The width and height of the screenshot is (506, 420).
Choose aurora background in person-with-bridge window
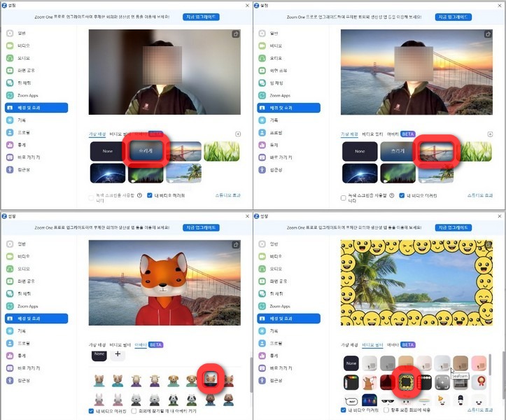coord(398,173)
